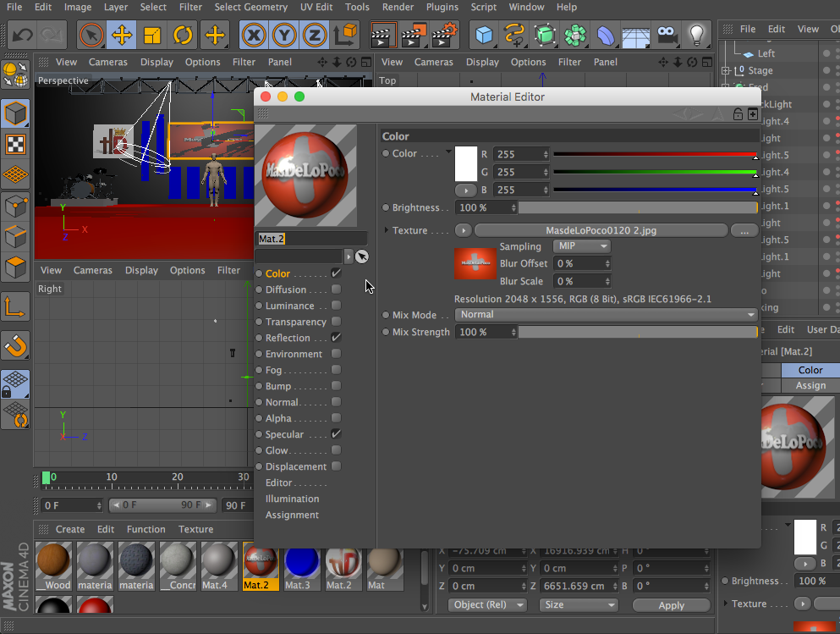The width and height of the screenshot is (840, 634).
Task: Expand the Stage object in hierarchy
Action: point(726,70)
